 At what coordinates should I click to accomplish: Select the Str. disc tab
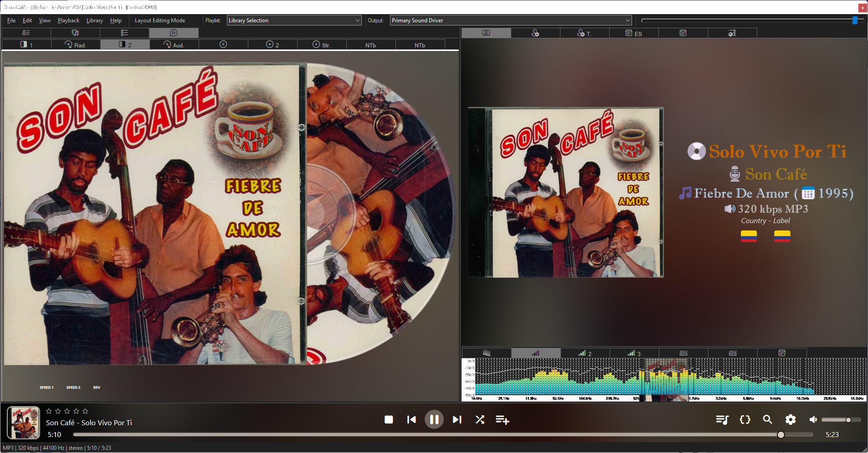tap(322, 45)
